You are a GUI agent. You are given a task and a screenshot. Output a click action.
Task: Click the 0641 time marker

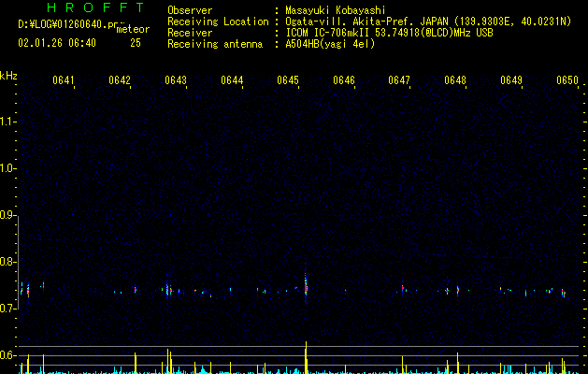click(x=64, y=80)
